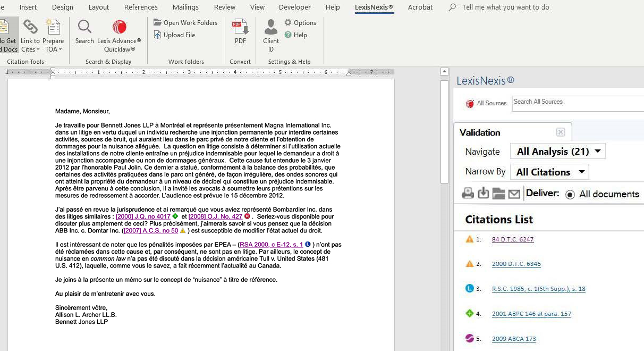Click Get Cited Docs button

(9, 35)
